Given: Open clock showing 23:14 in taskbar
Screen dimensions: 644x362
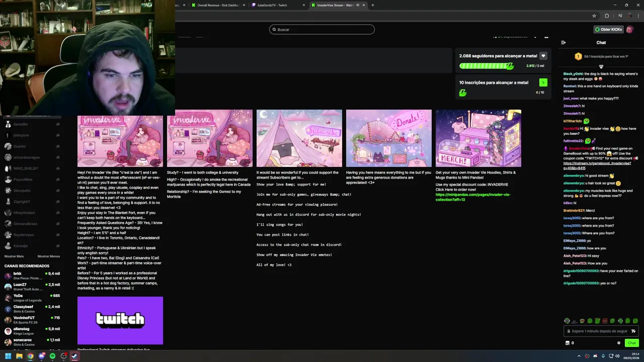Looking at the screenshot, I should (632, 356).
